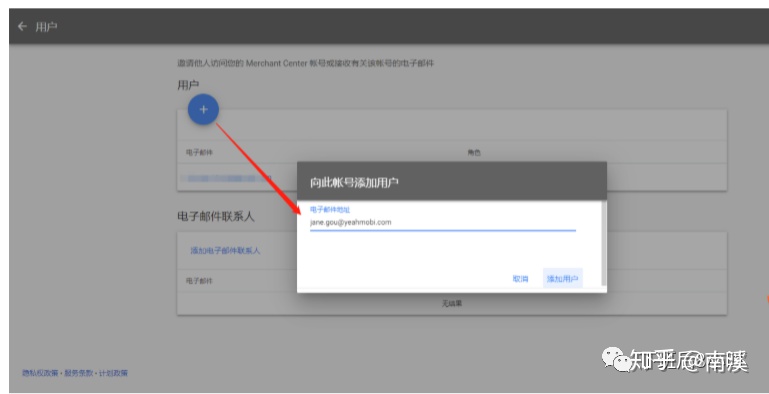Image resolution: width=769 pixels, height=394 pixels.
Task: Click the 电子邮件地址 input field
Action: [x=442, y=222]
